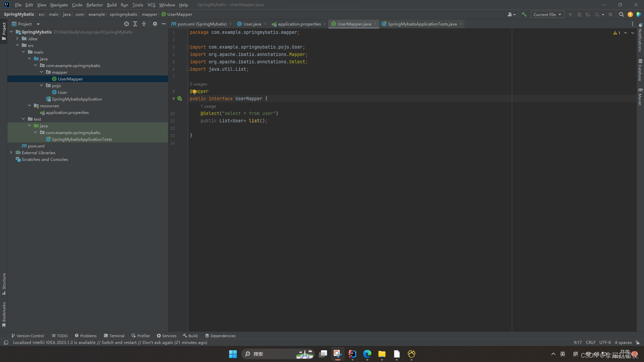Toggle the Project tool window stripe button

[4, 31]
